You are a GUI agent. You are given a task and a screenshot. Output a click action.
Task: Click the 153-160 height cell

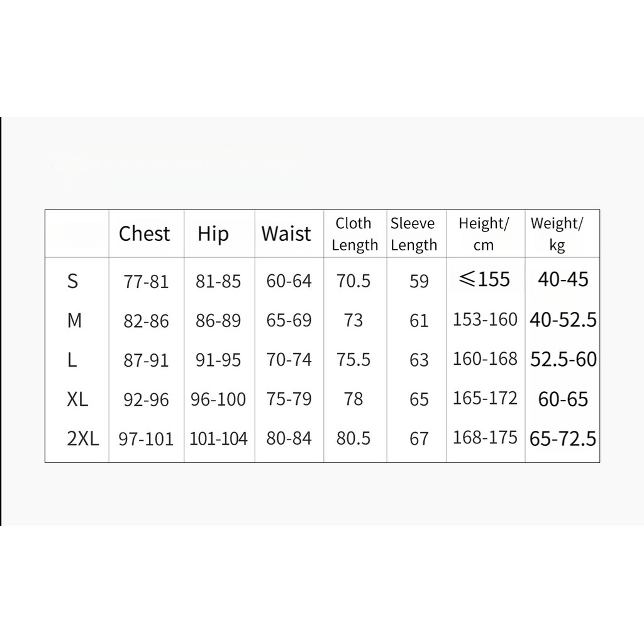point(485,319)
